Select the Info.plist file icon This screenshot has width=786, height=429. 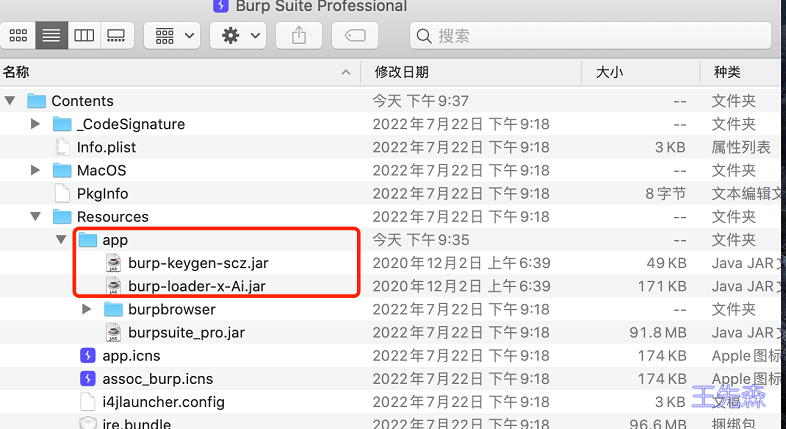[x=62, y=147]
